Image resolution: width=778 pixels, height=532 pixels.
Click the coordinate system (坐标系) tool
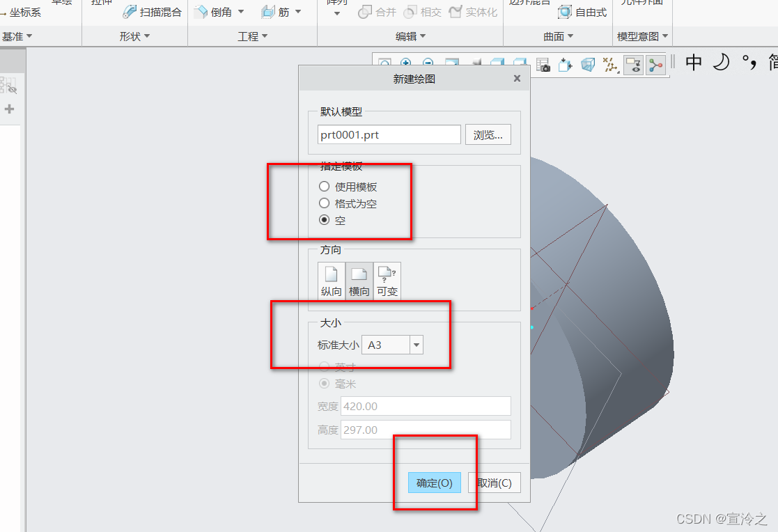tap(21, 13)
